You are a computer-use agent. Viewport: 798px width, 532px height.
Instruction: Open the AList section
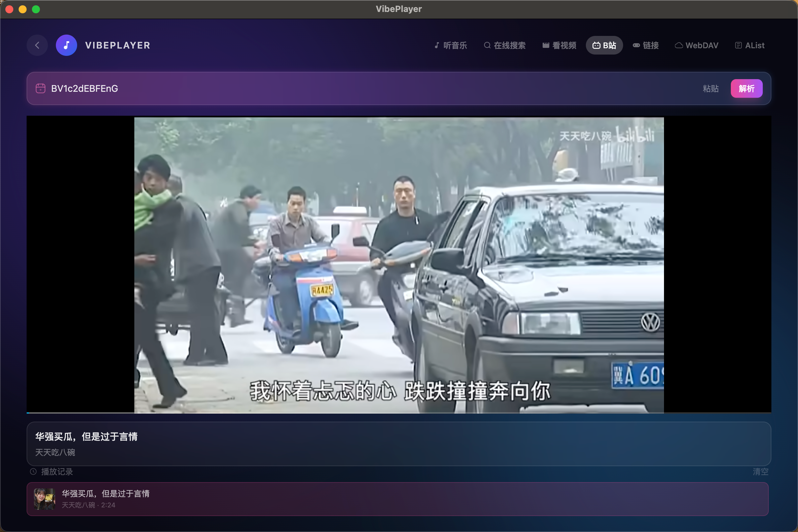coord(750,45)
